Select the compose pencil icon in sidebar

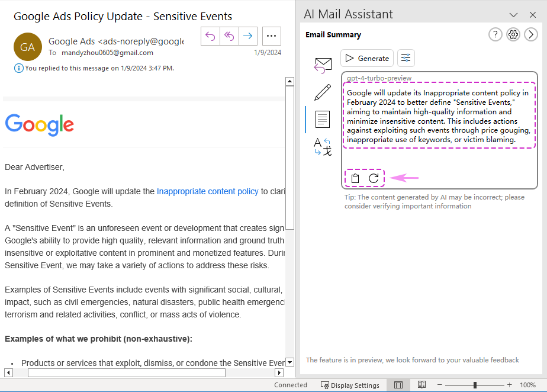pyautogui.click(x=322, y=92)
